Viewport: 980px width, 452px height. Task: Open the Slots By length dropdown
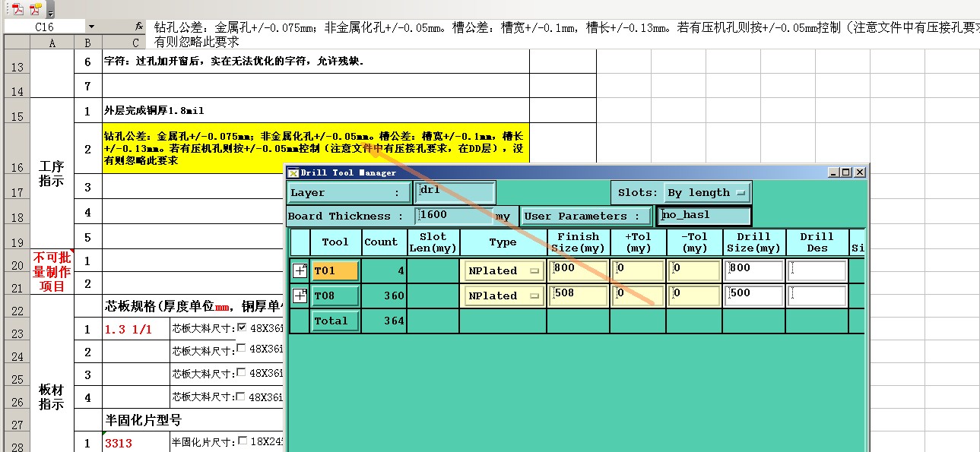coord(708,193)
